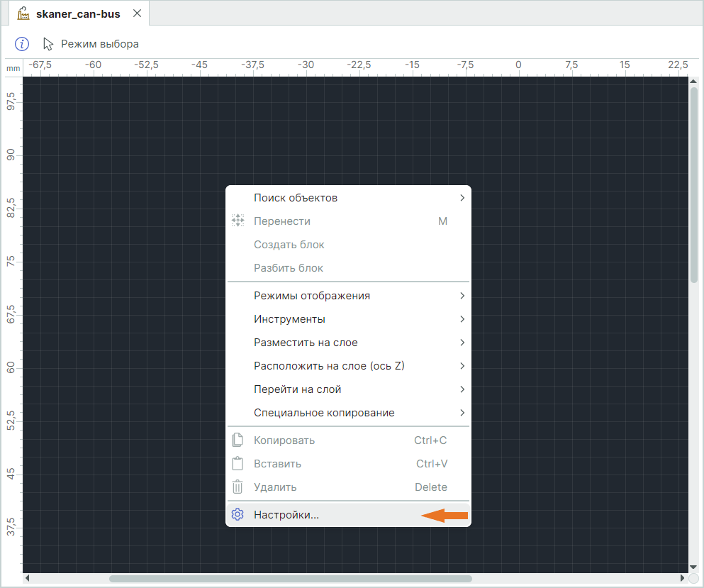This screenshot has width=704, height=588.
Task: Open Настройки... from the context menu
Action: click(x=348, y=515)
